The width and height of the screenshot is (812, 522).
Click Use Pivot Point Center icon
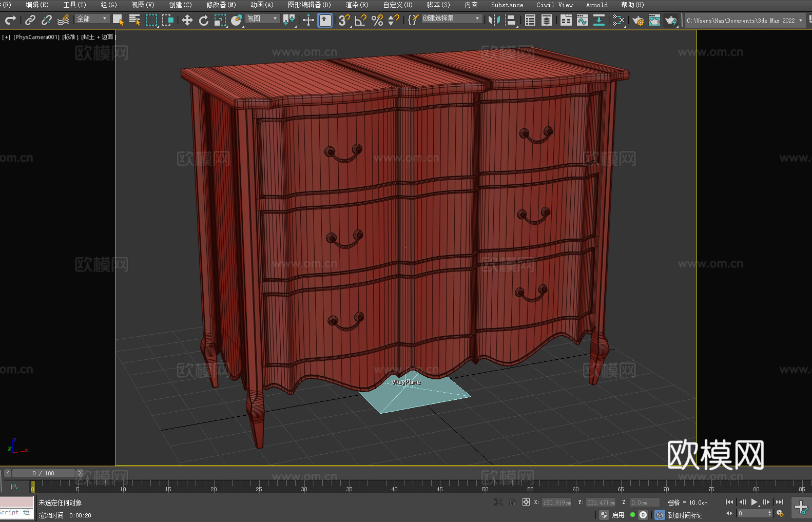click(289, 20)
